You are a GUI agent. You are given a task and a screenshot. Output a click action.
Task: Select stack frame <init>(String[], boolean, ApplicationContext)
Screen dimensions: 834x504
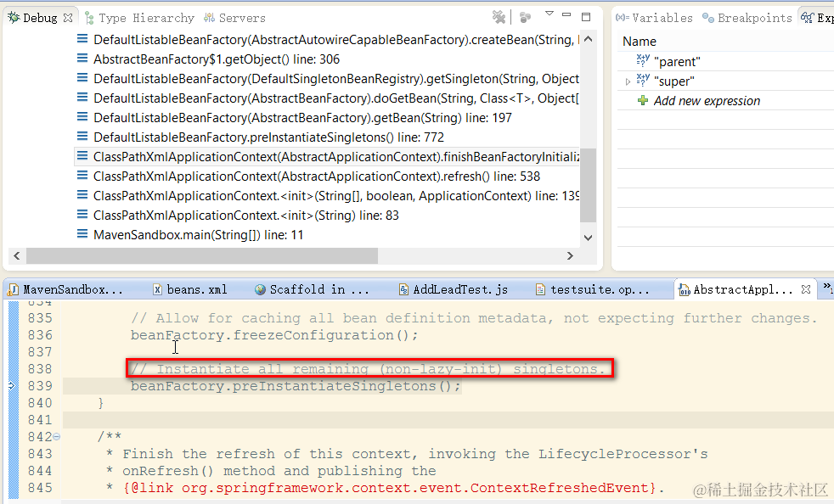(336, 196)
